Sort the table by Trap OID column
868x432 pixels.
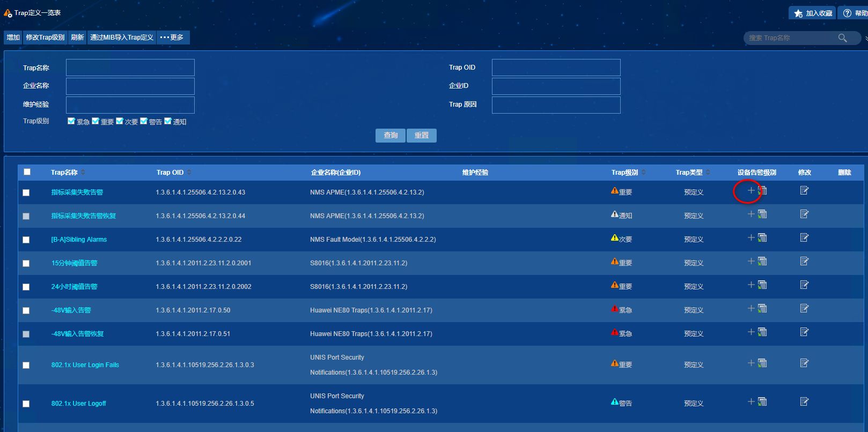[x=189, y=173]
